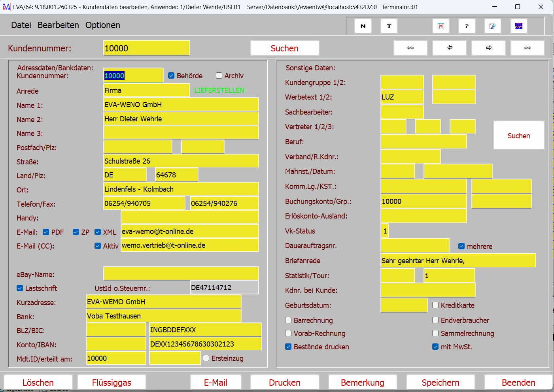Screen dimensions: 554x392
Task: Jump to first record with double-left arrow
Action: pos(410,48)
